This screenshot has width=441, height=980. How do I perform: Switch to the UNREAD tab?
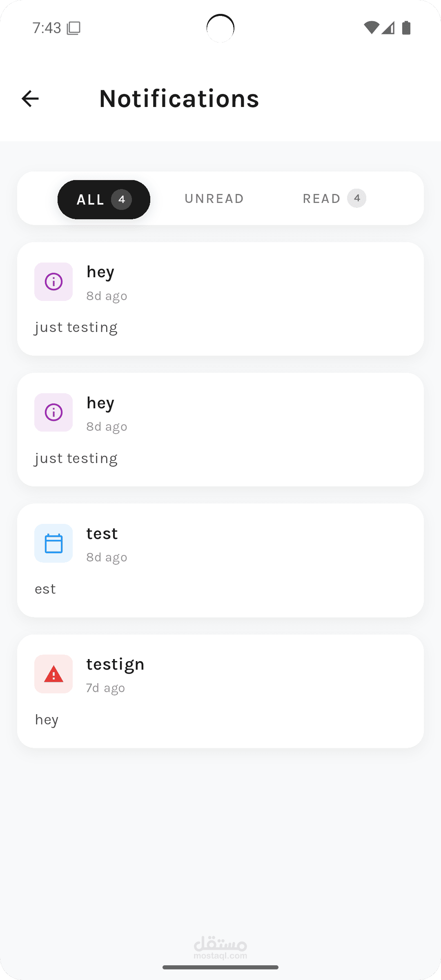tap(214, 198)
